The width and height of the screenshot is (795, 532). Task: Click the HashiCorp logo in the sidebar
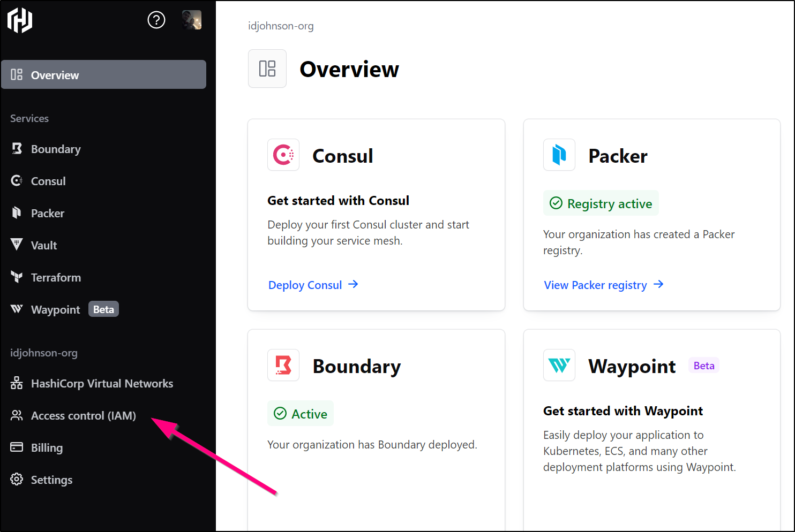tap(20, 20)
